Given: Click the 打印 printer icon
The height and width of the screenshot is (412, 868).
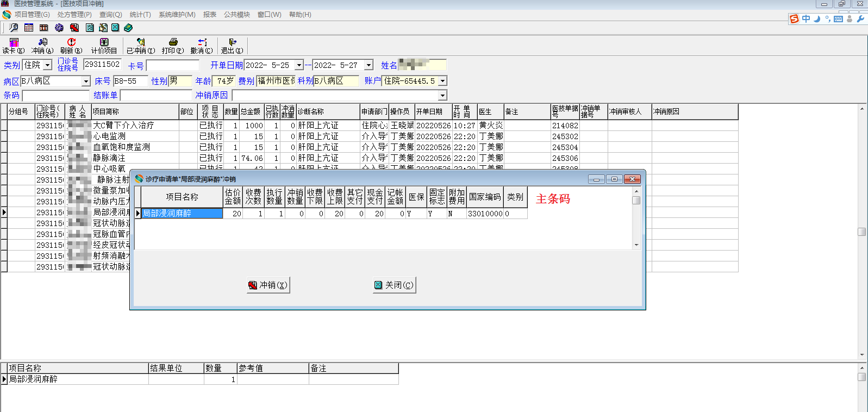Looking at the screenshot, I should pyautogui.click(x=173, y=42).
